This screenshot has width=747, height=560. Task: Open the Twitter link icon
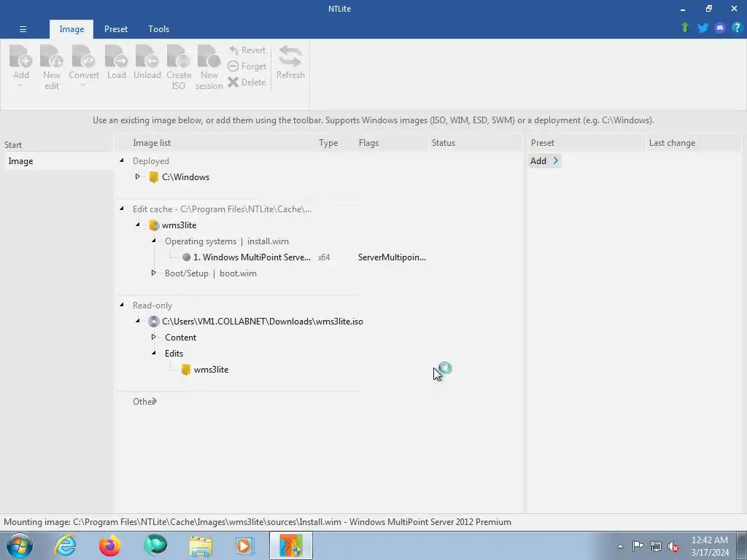703,28
